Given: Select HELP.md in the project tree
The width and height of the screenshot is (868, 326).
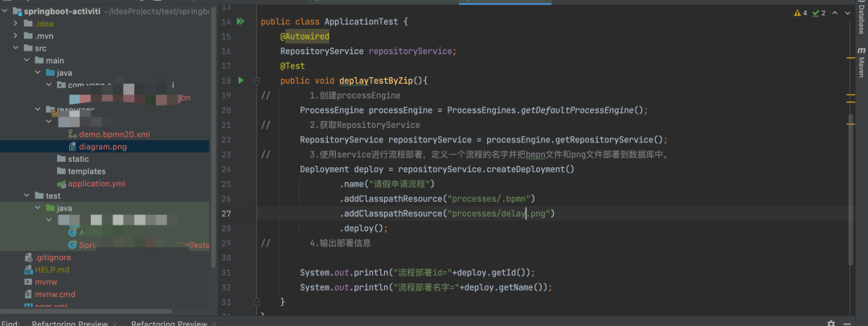Looking at the screenshot, I should [x=51, y=270].
